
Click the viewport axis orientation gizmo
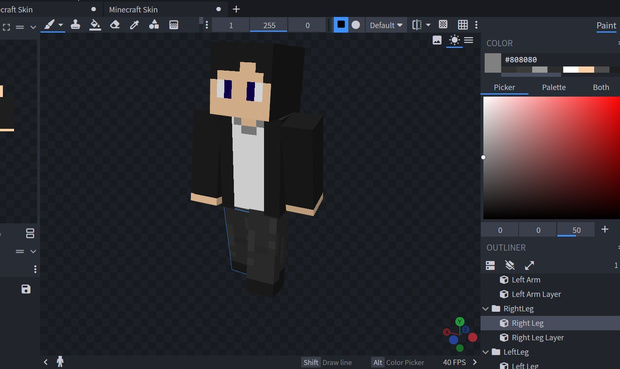460,334
